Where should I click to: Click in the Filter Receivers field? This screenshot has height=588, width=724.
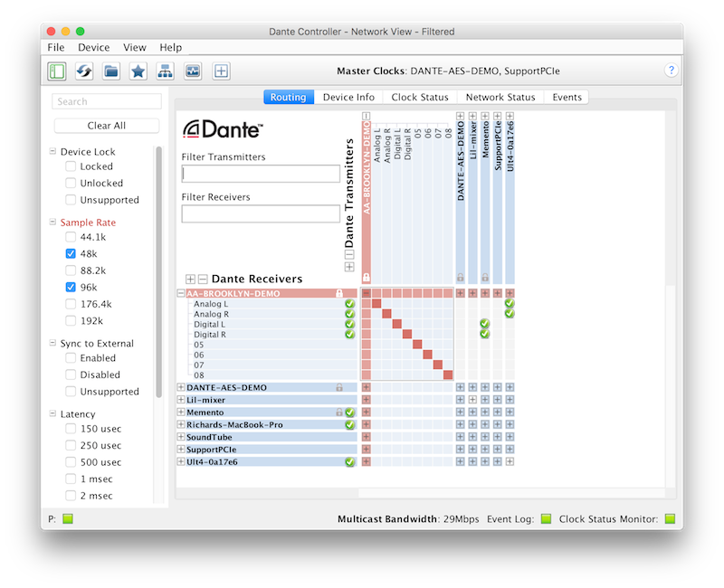click(261, 213)
